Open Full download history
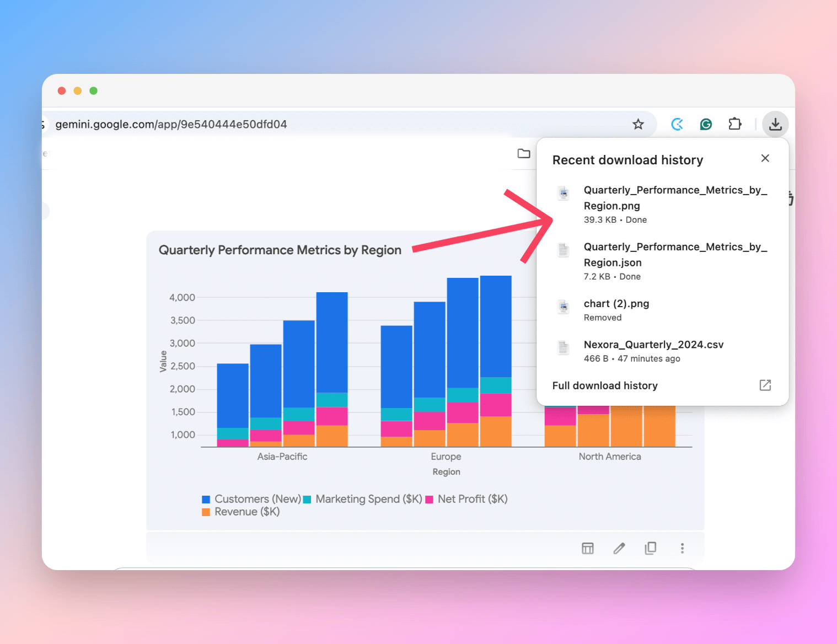 click(x=605, y=385)
